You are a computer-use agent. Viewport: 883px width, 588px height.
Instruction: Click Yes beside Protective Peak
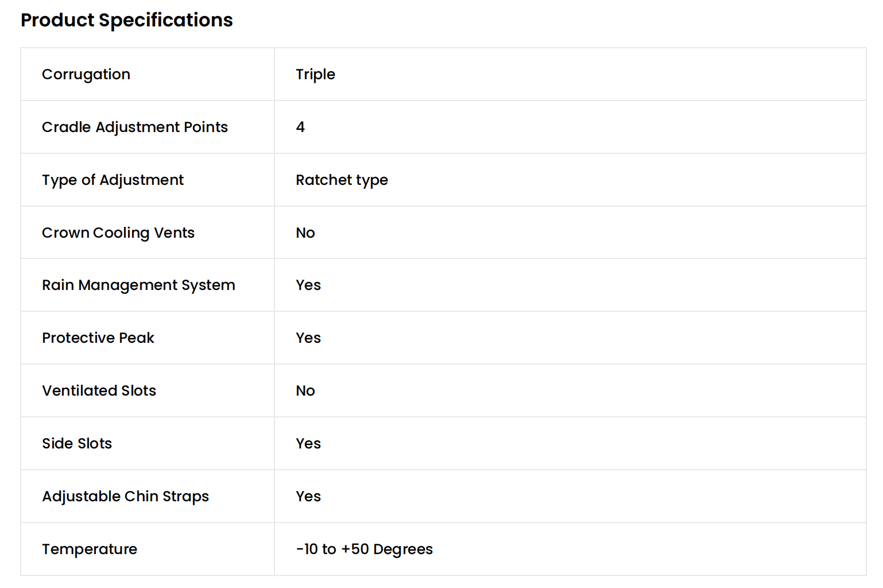pyautogui.click(x=308, y=338)
